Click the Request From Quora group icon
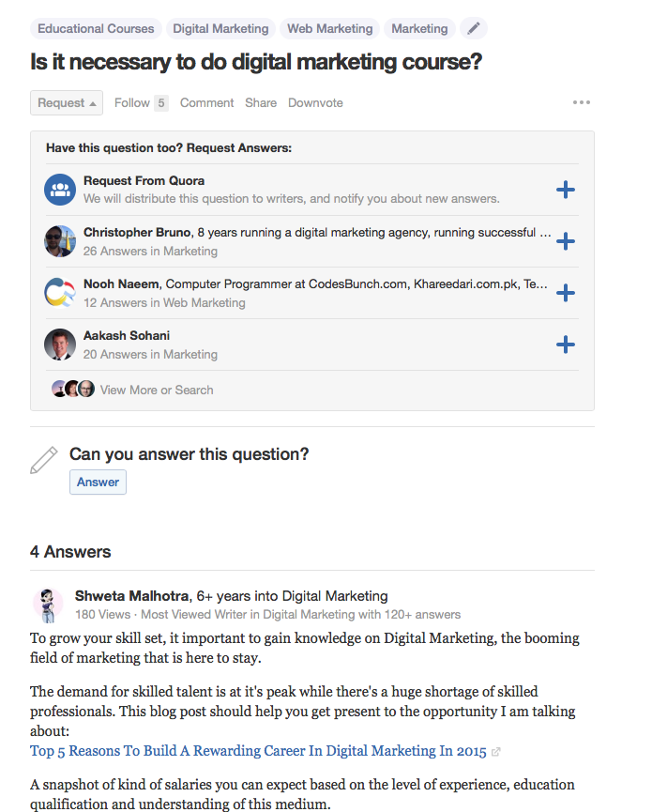This screenshot has width=652, height=812. pyautogui.click(x=60, y=190)
